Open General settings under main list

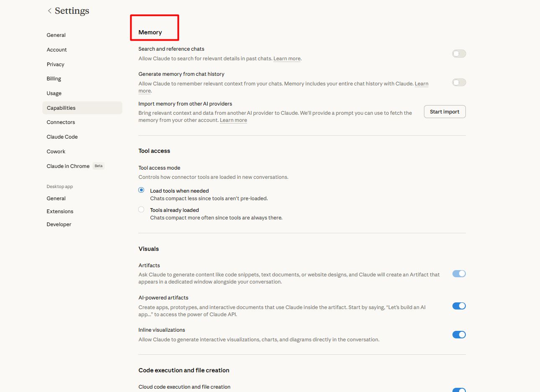56,35
